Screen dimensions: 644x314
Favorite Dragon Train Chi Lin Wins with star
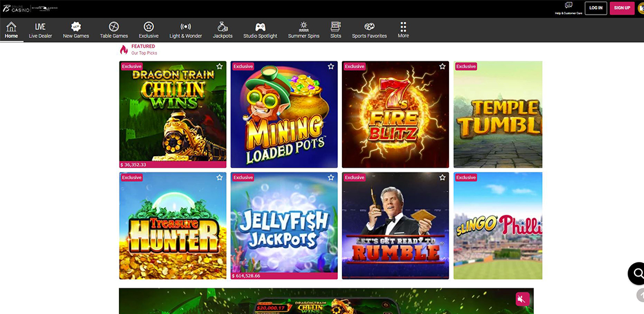coord(220,67)
